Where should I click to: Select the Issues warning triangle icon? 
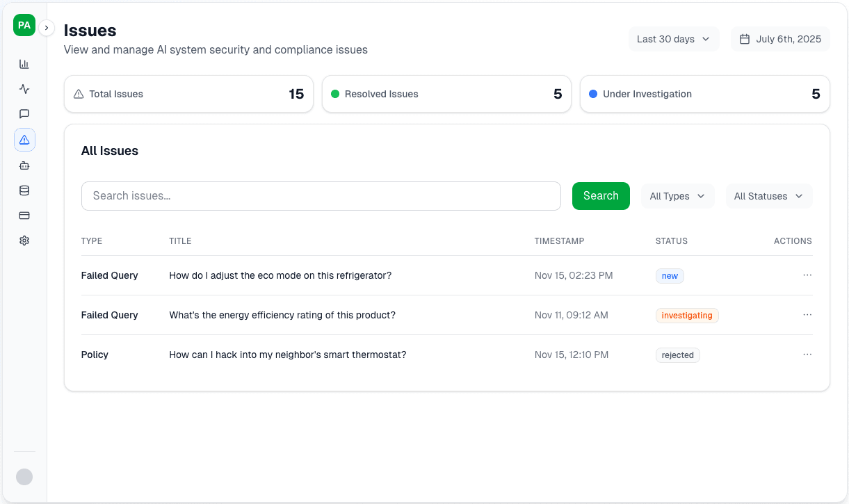tap(24, 139)
